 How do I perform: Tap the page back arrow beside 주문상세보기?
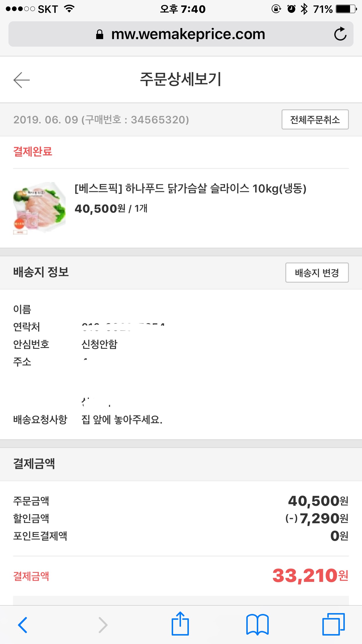[22, 80]
